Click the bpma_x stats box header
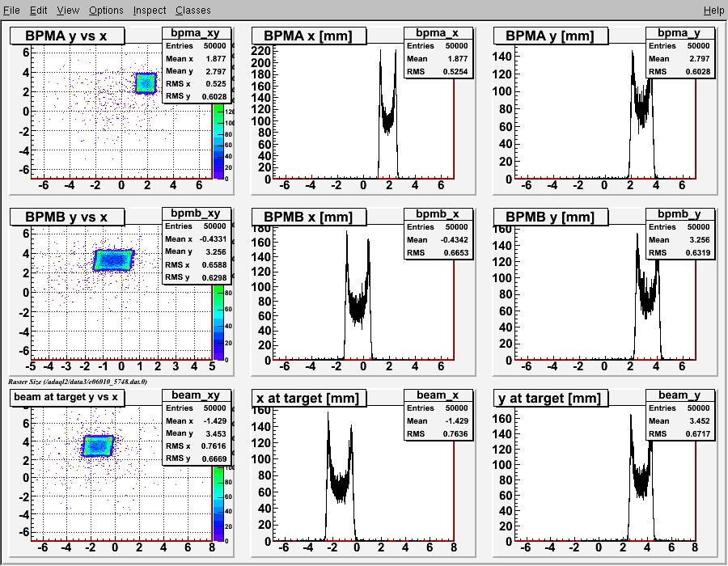The image size is (728, 566). click(438, 32)
